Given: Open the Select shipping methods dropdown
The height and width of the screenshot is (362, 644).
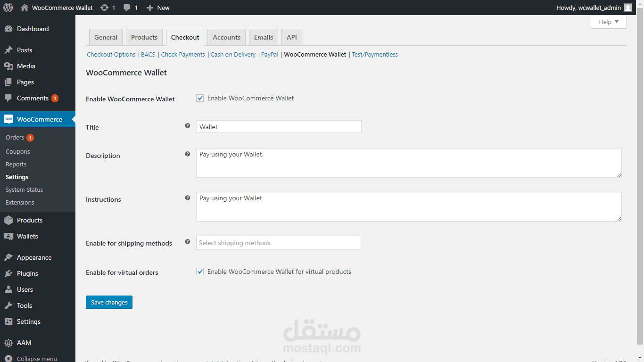Looking at the screenshot, I should point(279,243).
